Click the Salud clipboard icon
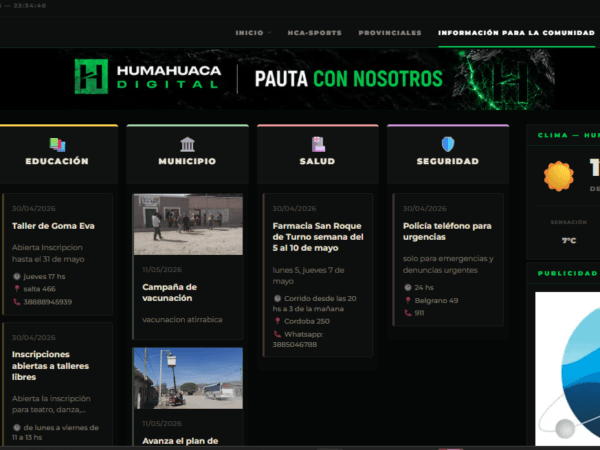 coord(318,145)
